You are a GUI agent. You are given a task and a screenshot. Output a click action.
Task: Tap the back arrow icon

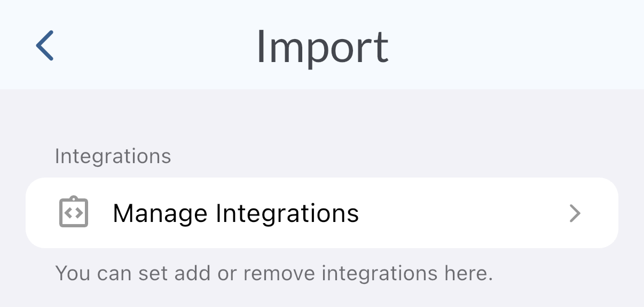click(x=45, y=45)
